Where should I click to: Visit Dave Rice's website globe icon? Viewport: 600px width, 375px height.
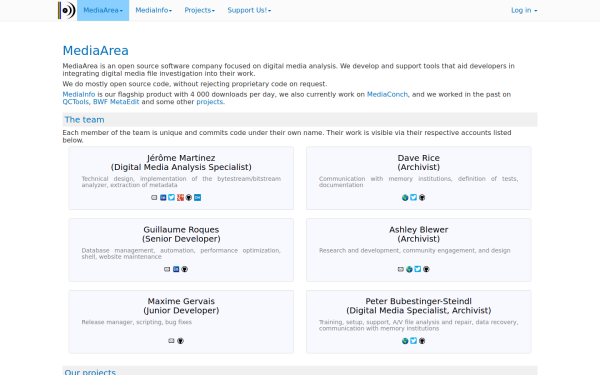click(x=405, y=197)
